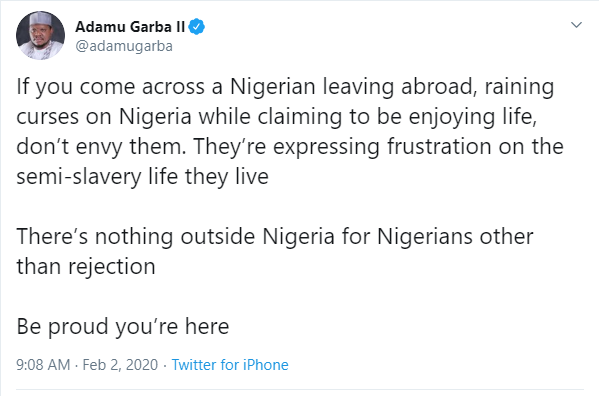Viewport: 599px width, 396px height.
Task: Click the word 'Nigerians' in the second paragraph
Action: click(x=424, y=237)
